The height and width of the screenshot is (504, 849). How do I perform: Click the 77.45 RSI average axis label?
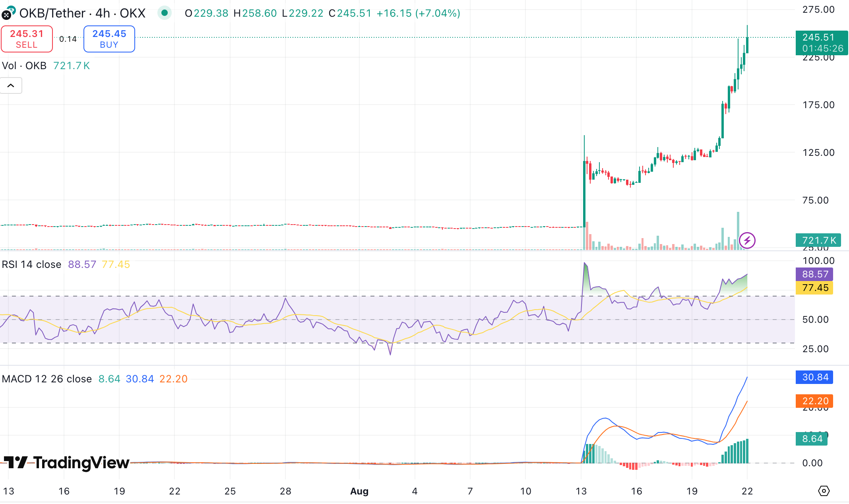(x=814, y=288)
